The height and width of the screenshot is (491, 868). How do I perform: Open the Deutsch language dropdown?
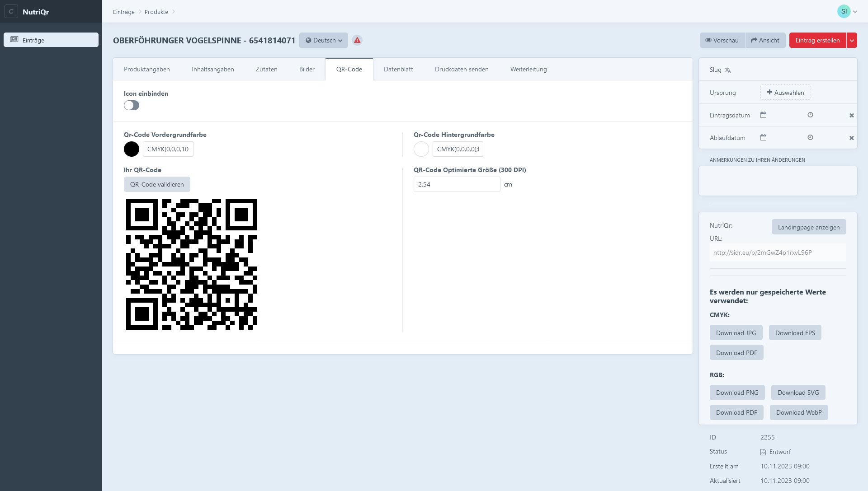coord(324,40)
